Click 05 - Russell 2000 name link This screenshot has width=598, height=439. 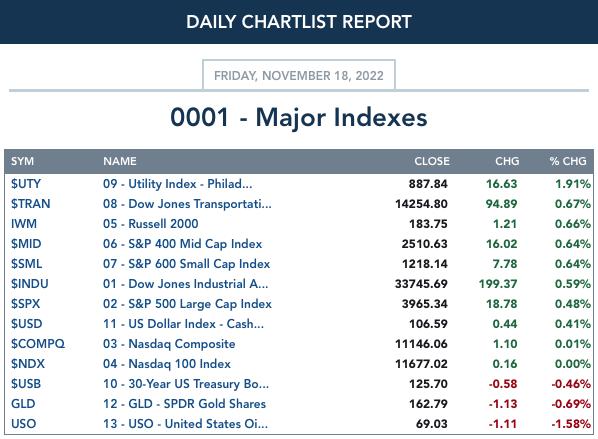point(151,224)
